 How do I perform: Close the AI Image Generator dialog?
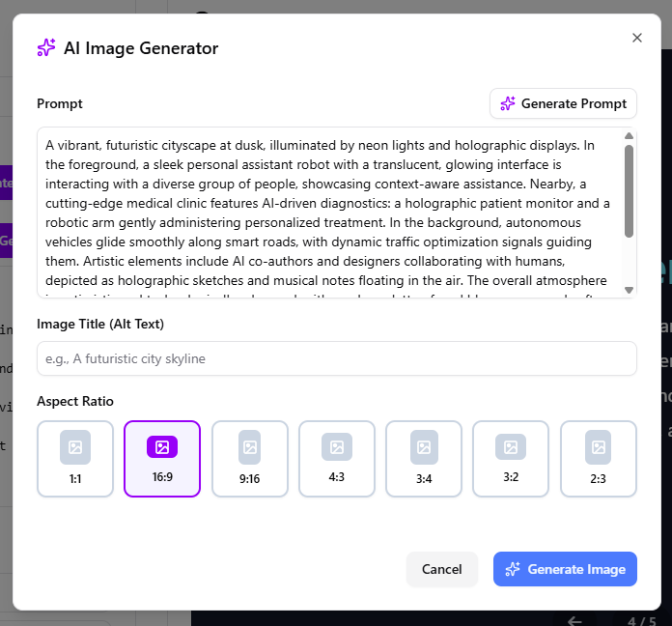pyautogui.click(x=636, y=38)
